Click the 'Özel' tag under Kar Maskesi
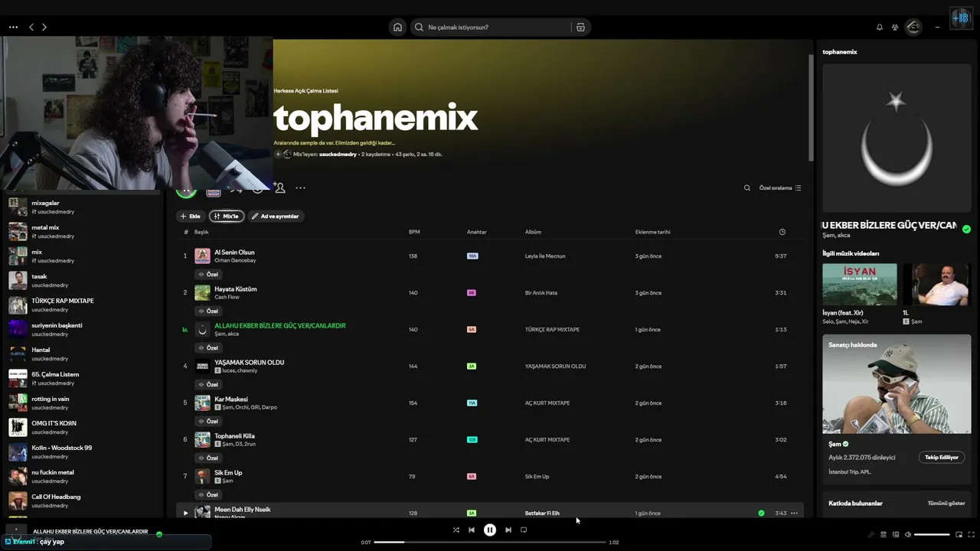 208,421
